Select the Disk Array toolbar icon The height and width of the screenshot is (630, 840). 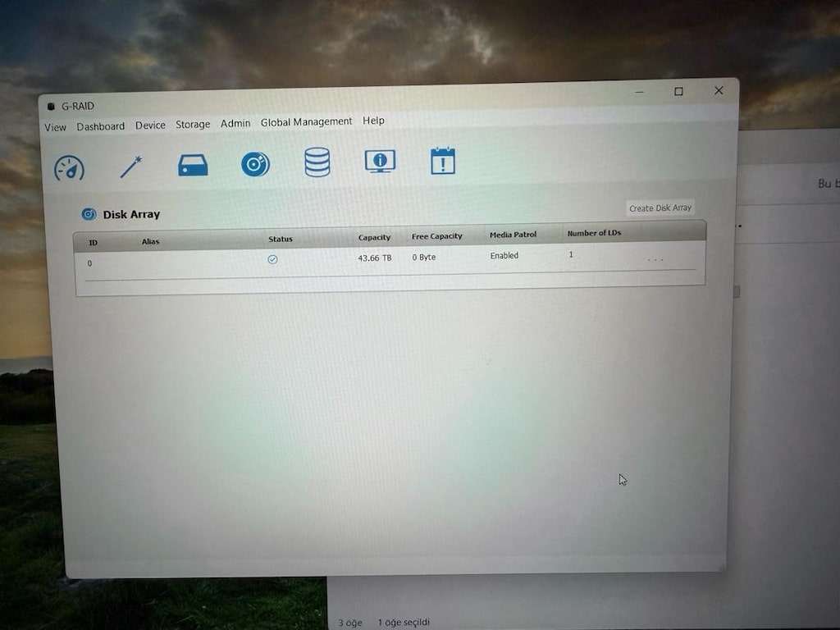coord(255,164)
